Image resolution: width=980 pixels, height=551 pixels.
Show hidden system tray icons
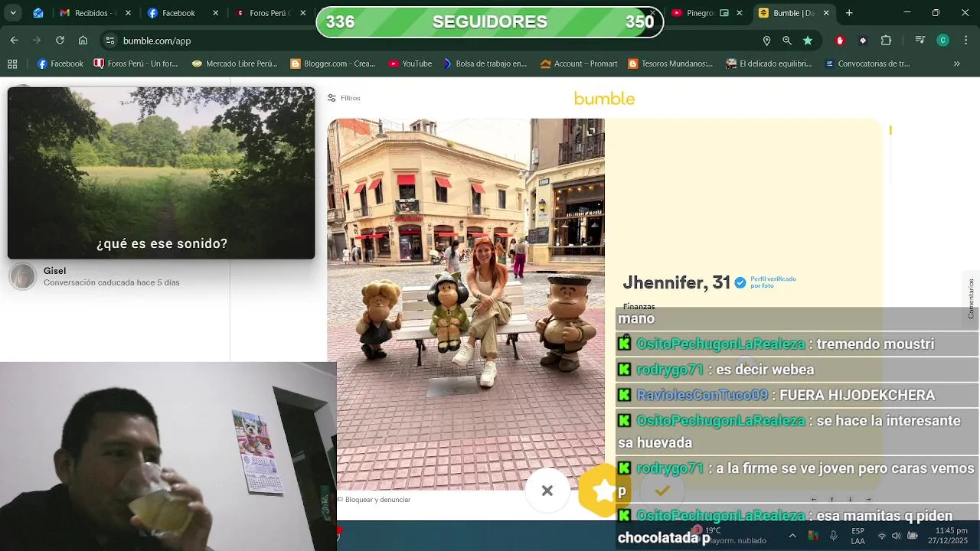click(792, 536)
